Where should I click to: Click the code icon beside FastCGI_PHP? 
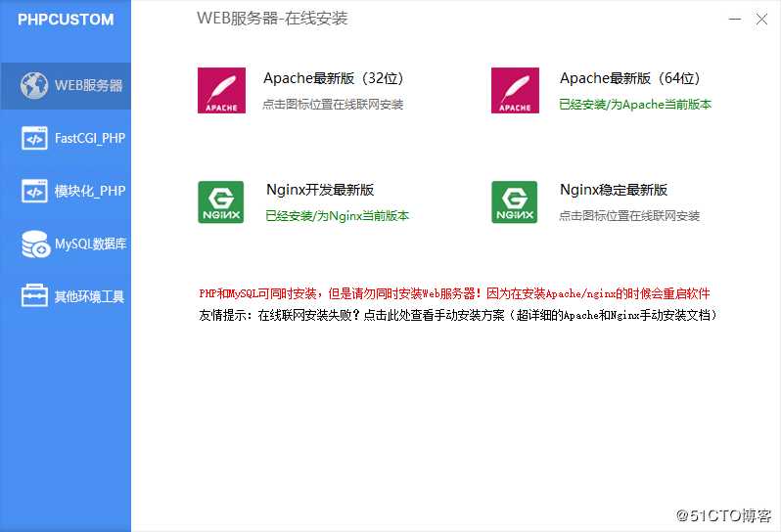pos(34,138)
